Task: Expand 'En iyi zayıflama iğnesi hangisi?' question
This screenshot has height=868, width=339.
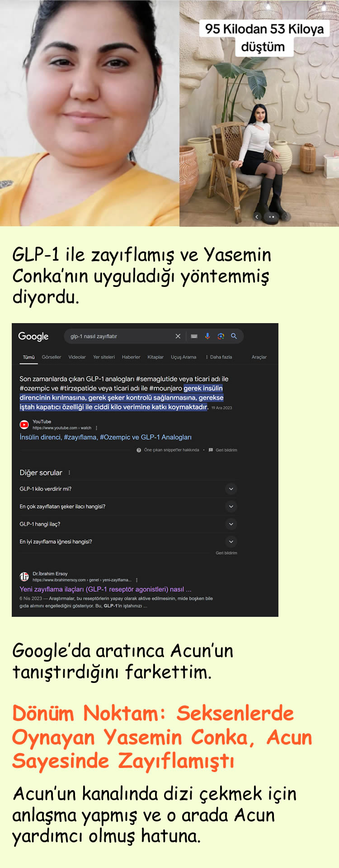Action: pyautogui.click(x=231, y=542)
